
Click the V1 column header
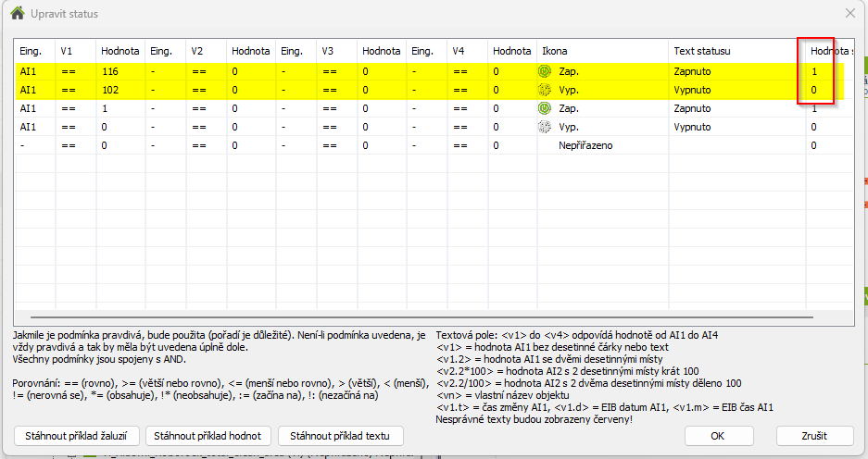pyautogui.click(x=67, y=51)
